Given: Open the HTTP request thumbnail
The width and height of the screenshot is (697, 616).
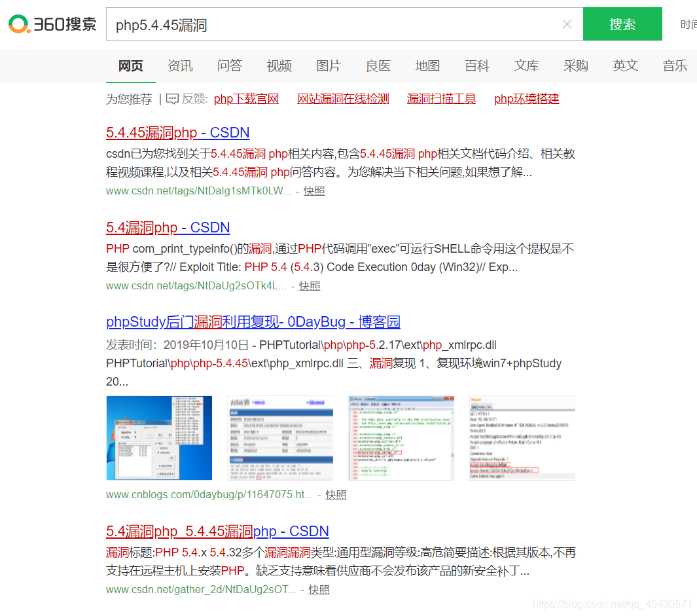Looking at the screenshot, I should [x=522, y=438].
